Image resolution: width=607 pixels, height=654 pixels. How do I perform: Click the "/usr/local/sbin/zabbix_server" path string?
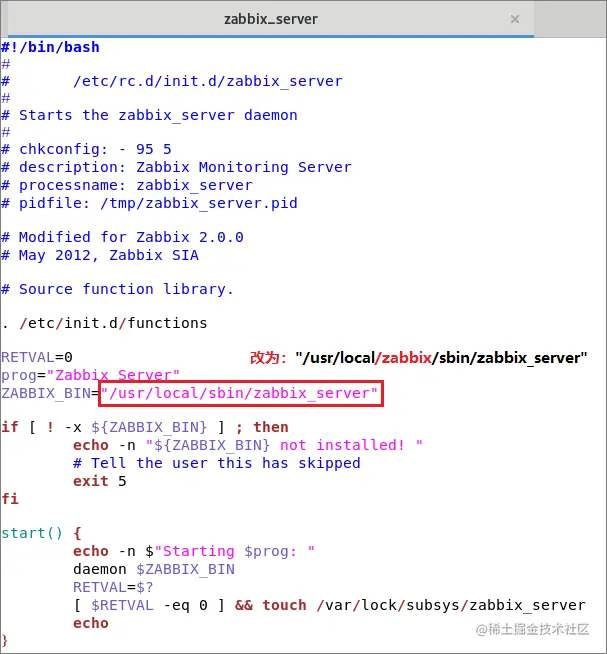pos(239,393)
